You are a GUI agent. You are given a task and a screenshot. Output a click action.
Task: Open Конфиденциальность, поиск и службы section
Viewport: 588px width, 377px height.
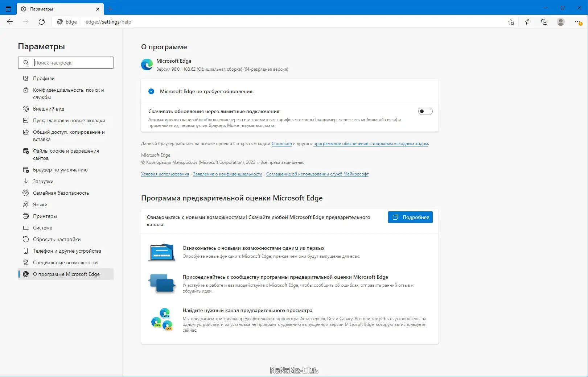[x=66, y=94]
